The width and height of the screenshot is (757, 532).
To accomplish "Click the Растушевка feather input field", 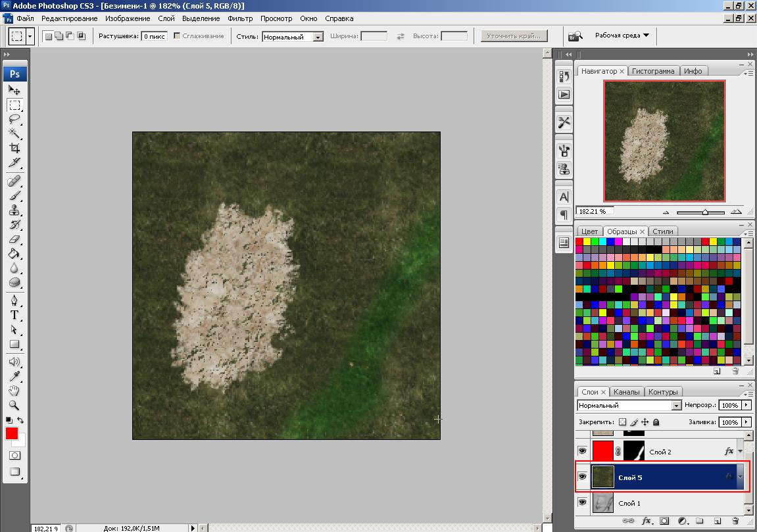I will 155,36.
